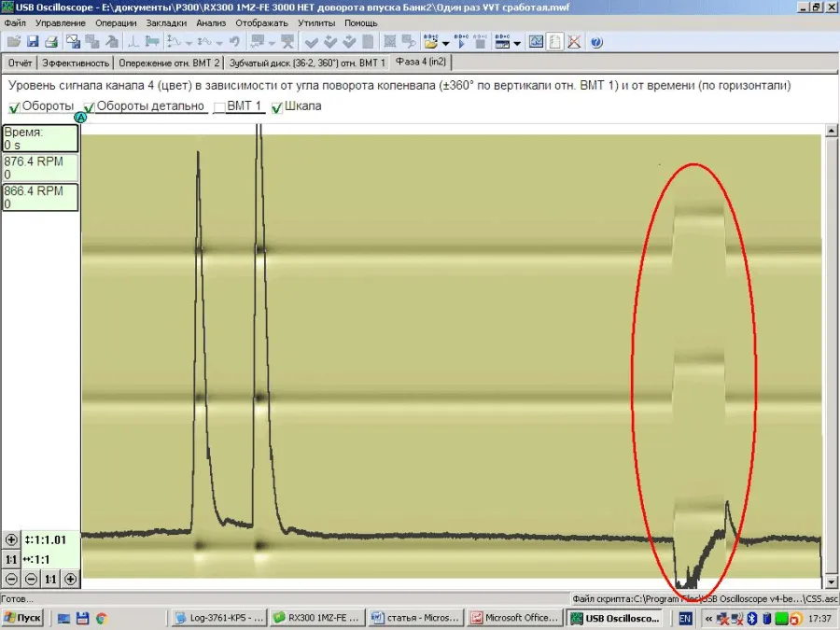Expand dropdown arrow next to control panel icon
Viewport: 840px width, 630px height.
tap(517, 43)
